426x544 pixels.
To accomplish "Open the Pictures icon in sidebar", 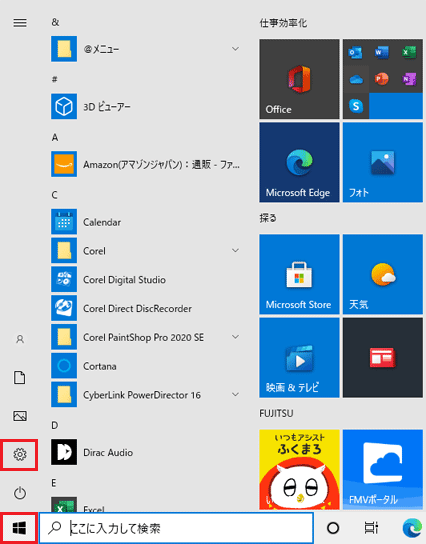I will point(20,416).
